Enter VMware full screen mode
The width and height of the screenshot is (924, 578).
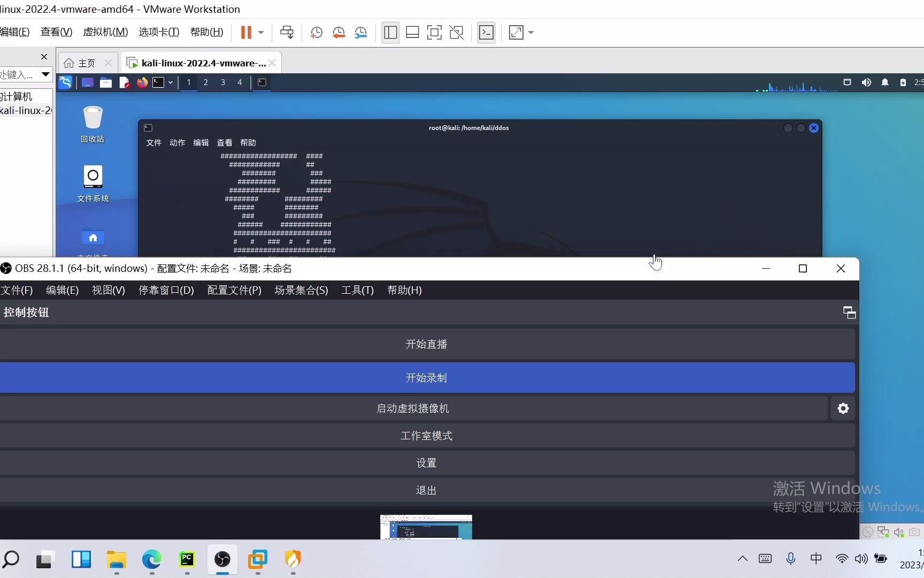(x=434, y=33)
